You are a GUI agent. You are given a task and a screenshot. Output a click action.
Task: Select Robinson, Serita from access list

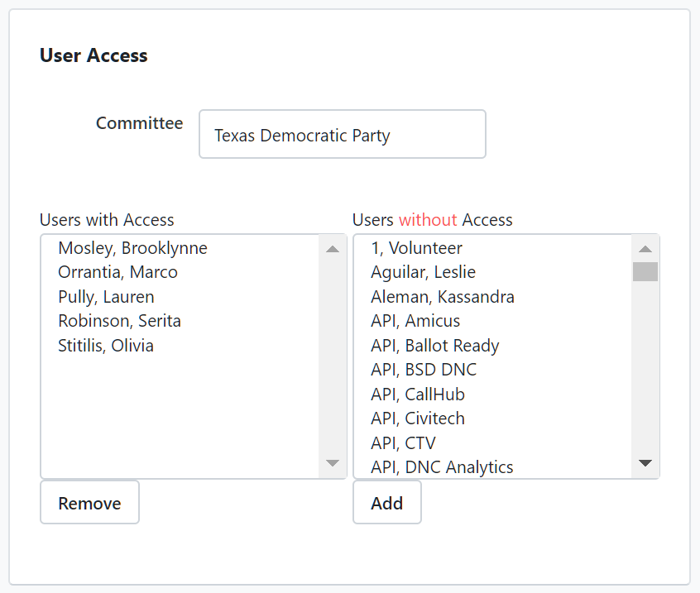point(119,321)
